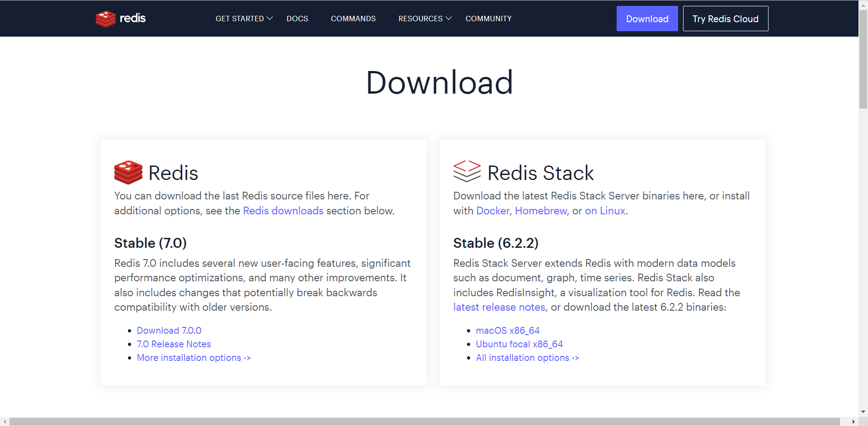Open the Download 7.0.0 link
Image resolution: width=868 pixels, height=426 pixels.
pyautogui.click(x=169, y=331)
